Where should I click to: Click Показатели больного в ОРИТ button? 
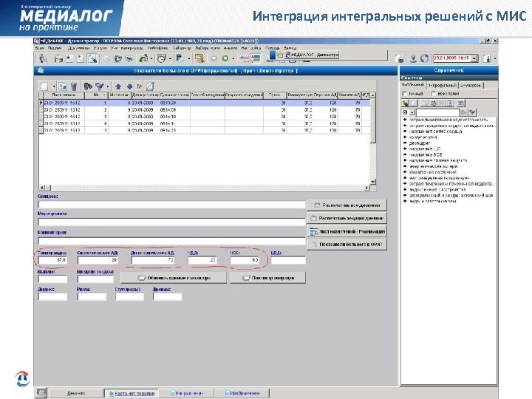pyautogui.click(x=347, y=244)
